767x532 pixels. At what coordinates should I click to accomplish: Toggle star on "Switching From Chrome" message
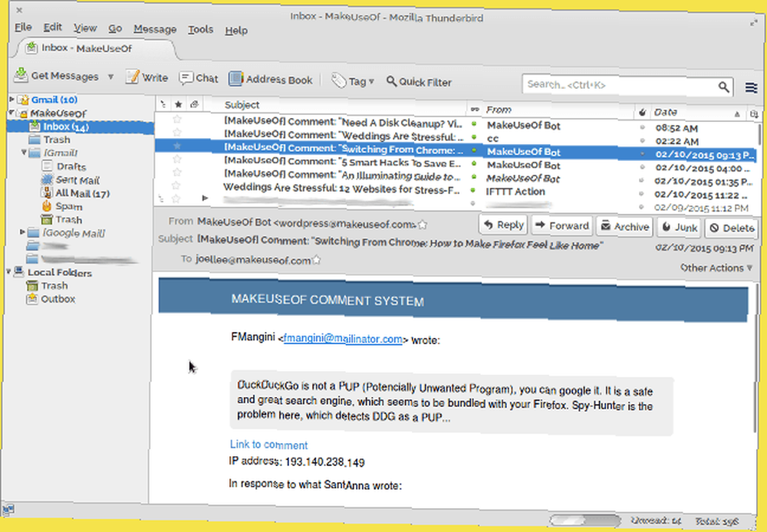coord(177,145)
